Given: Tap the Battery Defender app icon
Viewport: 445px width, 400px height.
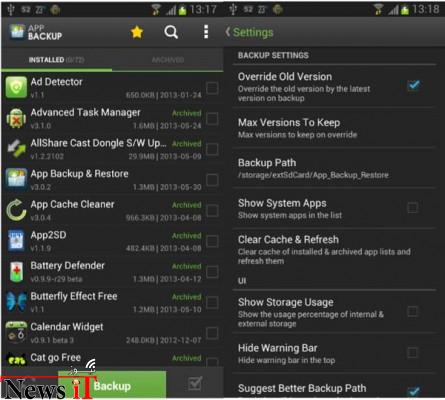Looking at the screenshot, I should 16,271.
